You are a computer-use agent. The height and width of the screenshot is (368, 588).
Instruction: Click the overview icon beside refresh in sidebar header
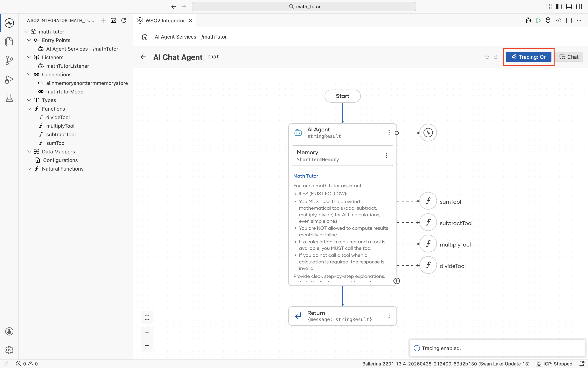114,20
